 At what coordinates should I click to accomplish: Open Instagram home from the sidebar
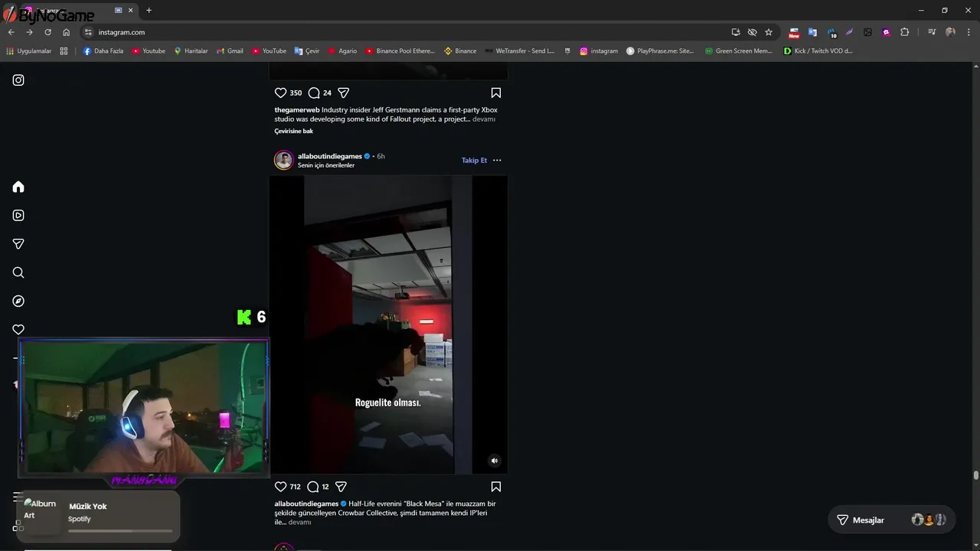pyautogui.click(x=18, y=187)
